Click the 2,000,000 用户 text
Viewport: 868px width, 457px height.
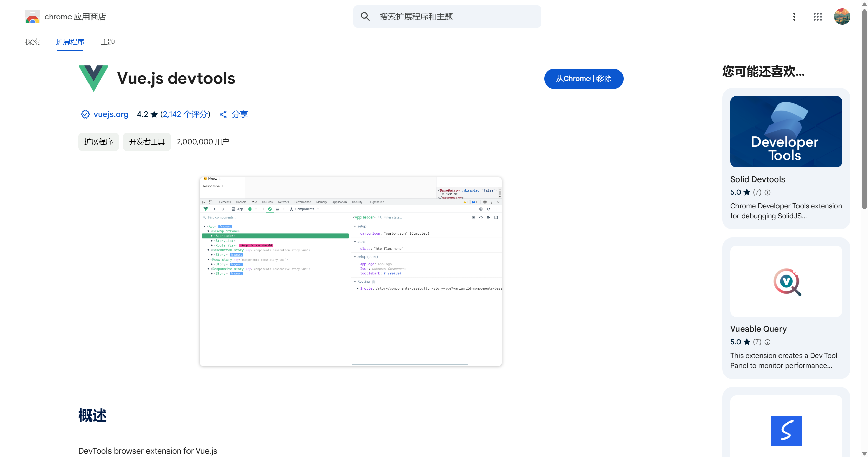(x=203, y=142)
